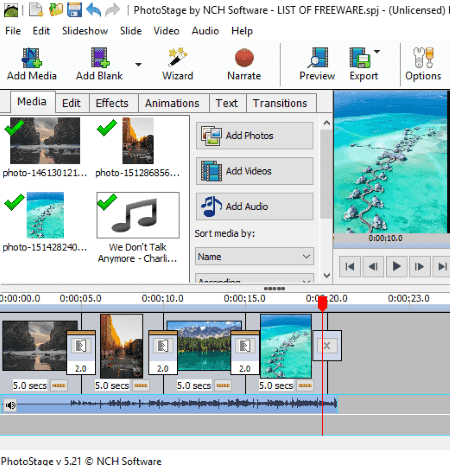Click effects indicator under the last slide
This screenshot has height=466, width=450.
click(305, 386)
